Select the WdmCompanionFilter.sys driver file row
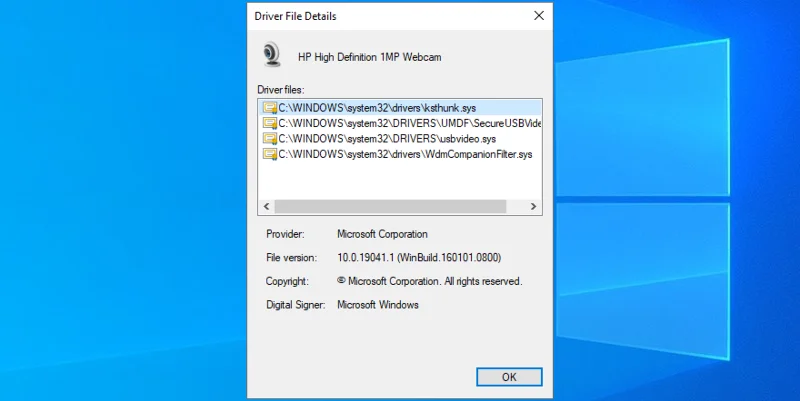 click(x=401, y=154)
